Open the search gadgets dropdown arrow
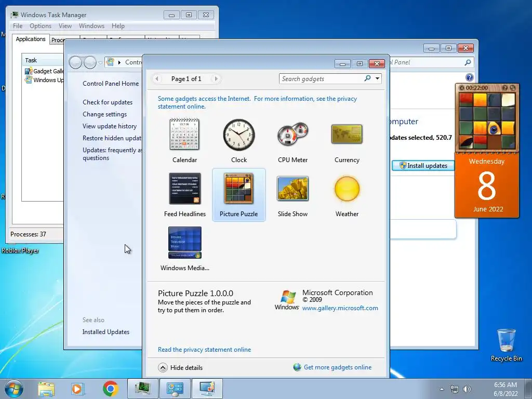This screenshot has height=399, width=532. tap(377, 79)
